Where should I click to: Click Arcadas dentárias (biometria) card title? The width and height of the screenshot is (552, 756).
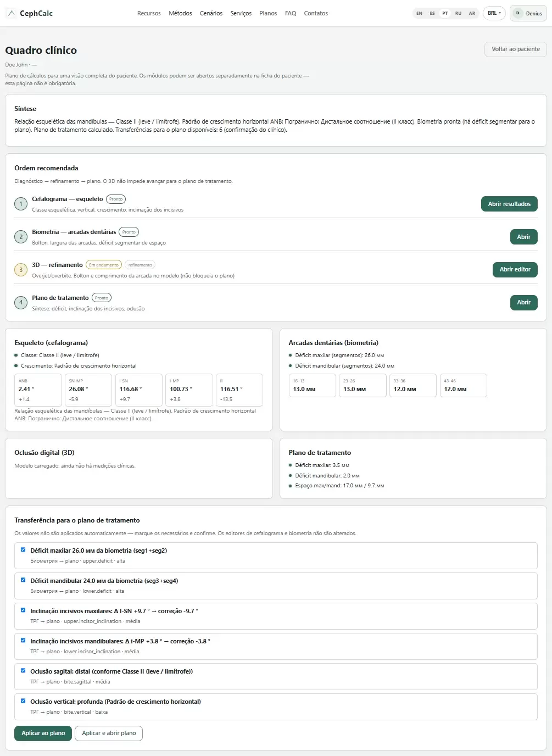[333, 343]
